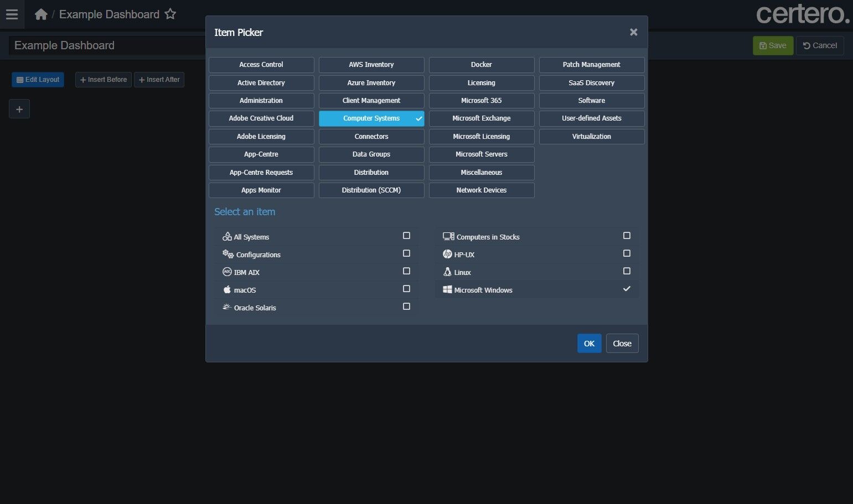The width and height of the screenshot is (853, 504).
Task: Select the Computer Systems category
Action: pyautogui.click(x=371, y=118)
